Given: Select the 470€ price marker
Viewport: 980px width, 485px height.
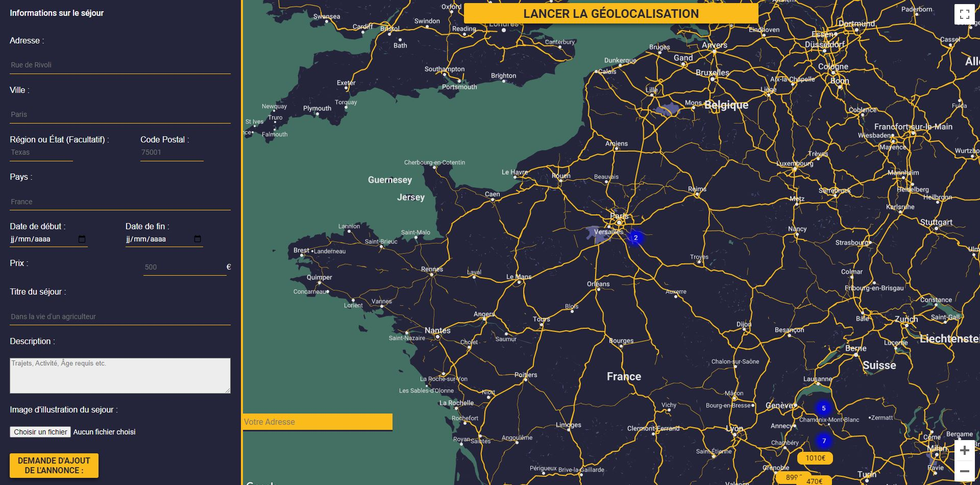Looking at the screenshot, I should coord(815,481).
